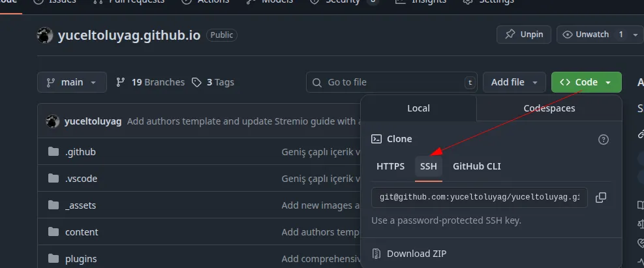Click the .vscode folder icon
644x268 pixels.
(54, 179)
